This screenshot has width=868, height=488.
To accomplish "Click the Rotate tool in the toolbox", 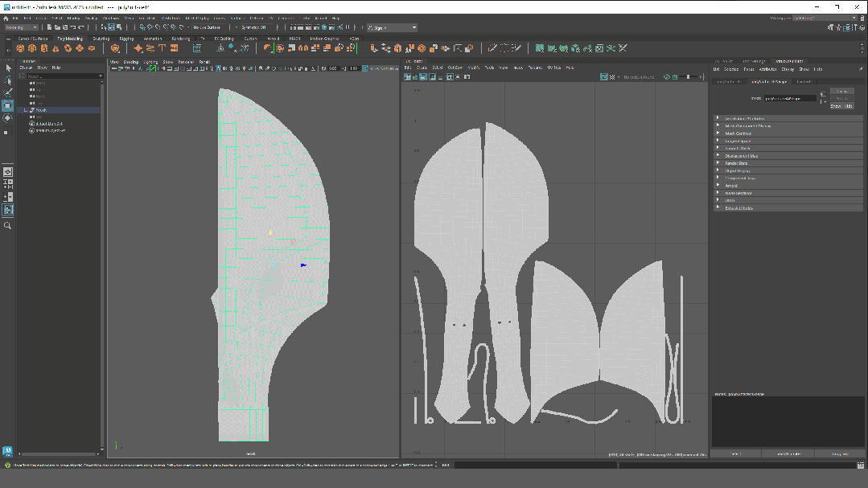I will click(7, 118).
